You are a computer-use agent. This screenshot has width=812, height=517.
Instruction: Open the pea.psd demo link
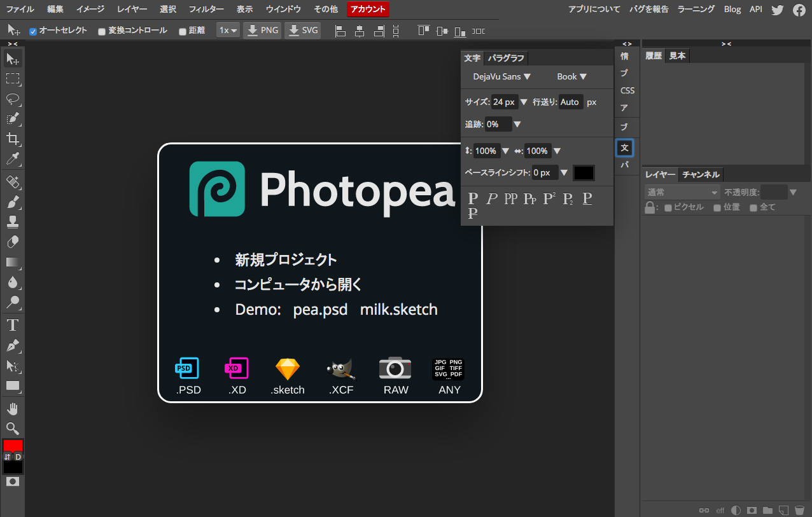(320, 310)
